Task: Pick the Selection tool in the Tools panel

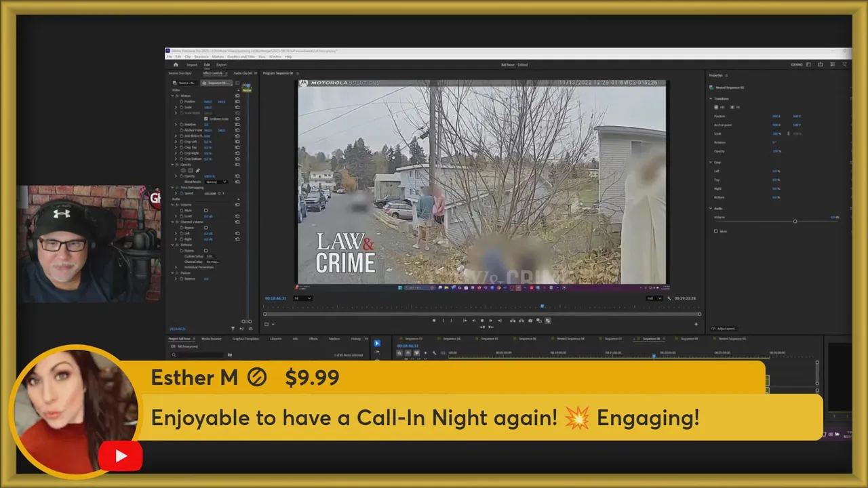Action: coord(377,343)
